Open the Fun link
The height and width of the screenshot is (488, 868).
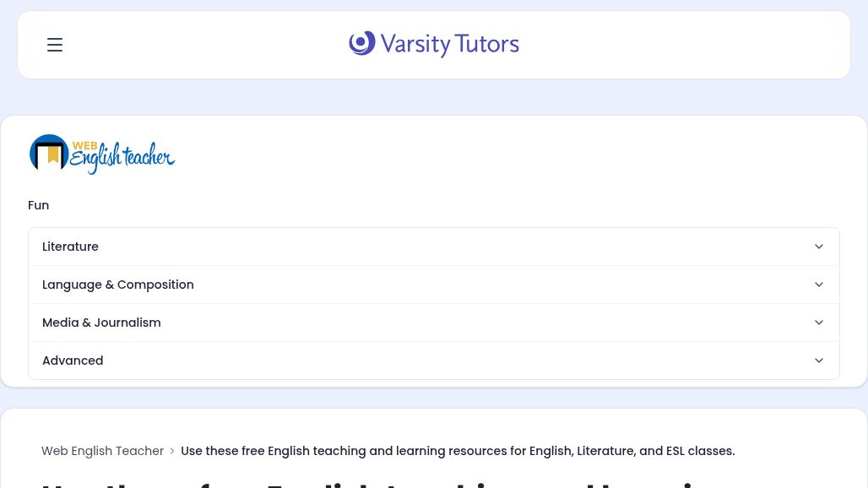[38, 205]
